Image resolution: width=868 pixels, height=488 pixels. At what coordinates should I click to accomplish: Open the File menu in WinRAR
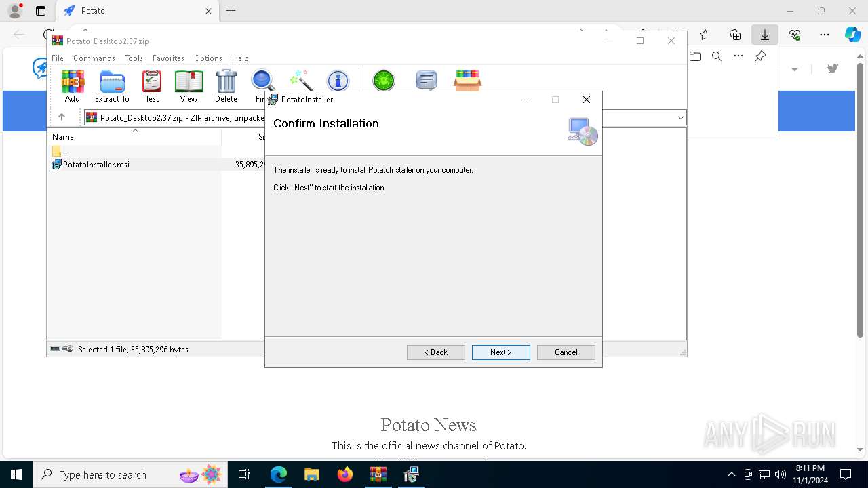[x=58, y=58]
